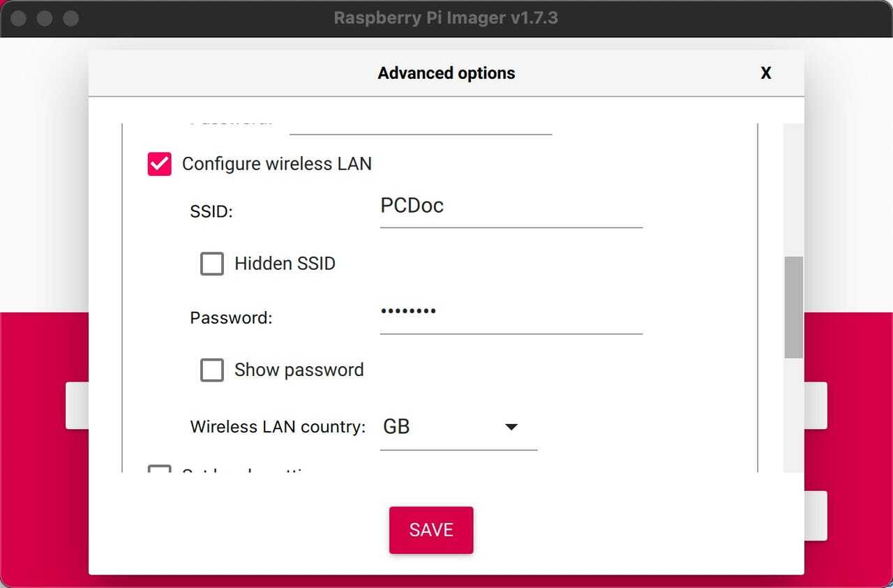The height and width of the screenshot is (588, 893).
Task: Click the scrollbar track below the thumb
Action: (793, 419)
